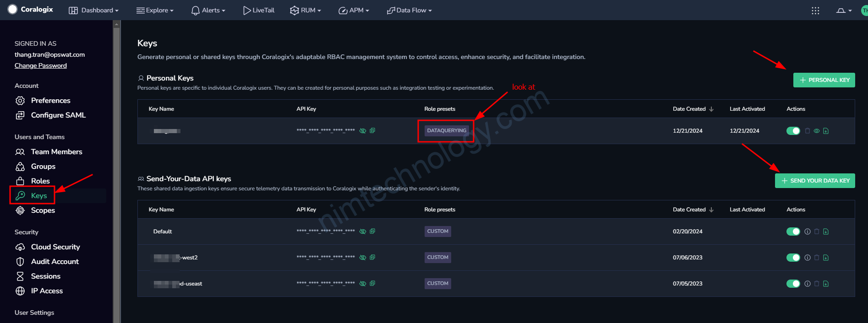The height and width of the screenshot is (323, 868).
Task: Create a new Personal Key
Action: point(824,80)
